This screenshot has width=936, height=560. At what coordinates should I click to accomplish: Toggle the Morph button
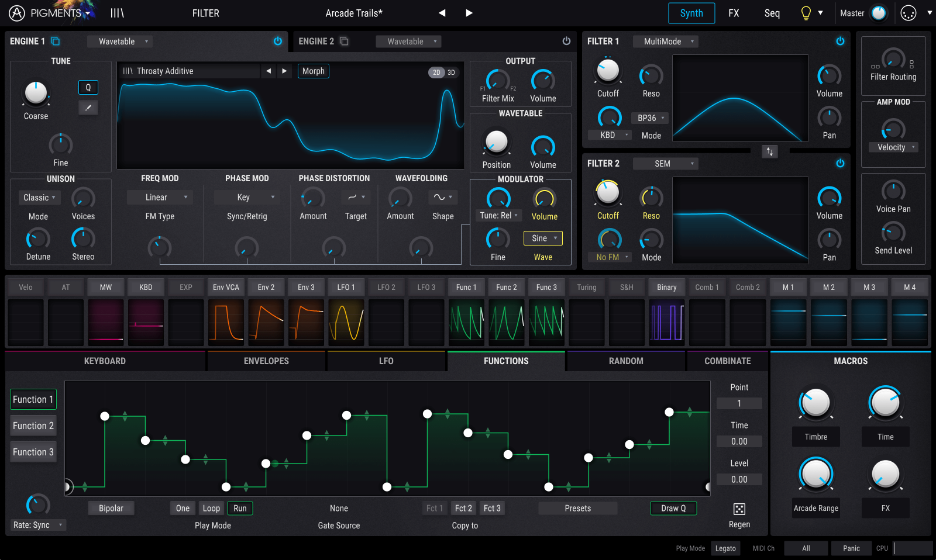(x=314, y=71)
